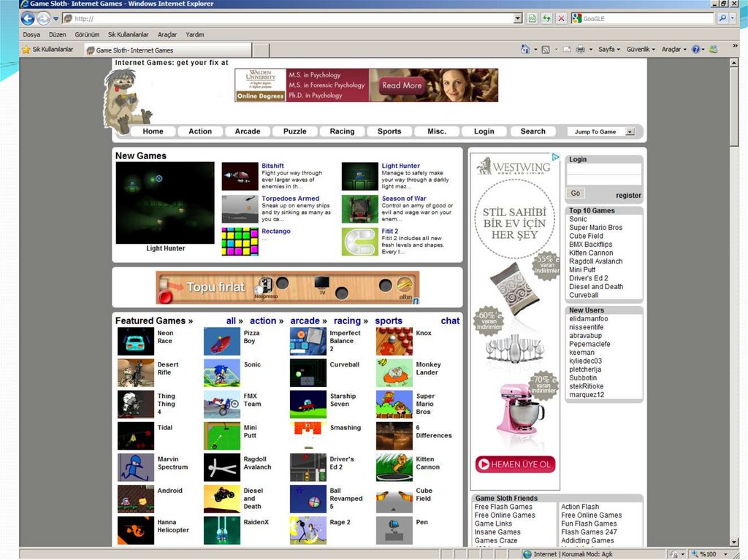
Task: Click the compatibility view icon beside address bar
Action: point(533,18)
